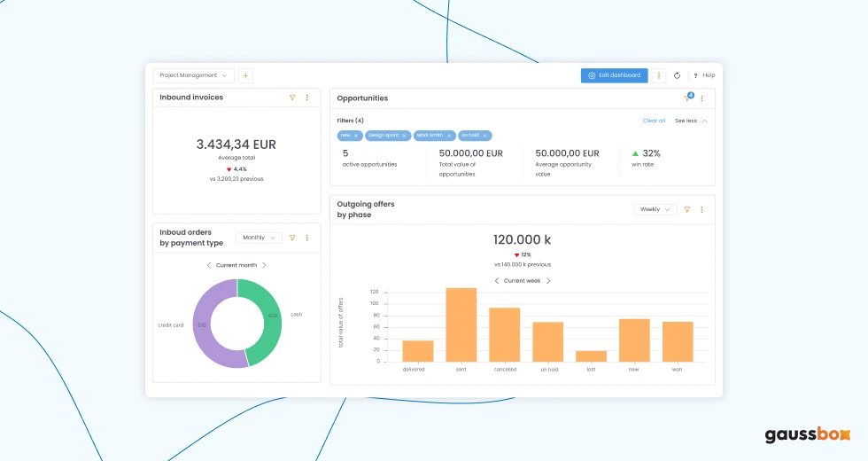Click the Clear all filters link
Image resolution: width=868 pixels, height=461 pixels.
[654, 121]
